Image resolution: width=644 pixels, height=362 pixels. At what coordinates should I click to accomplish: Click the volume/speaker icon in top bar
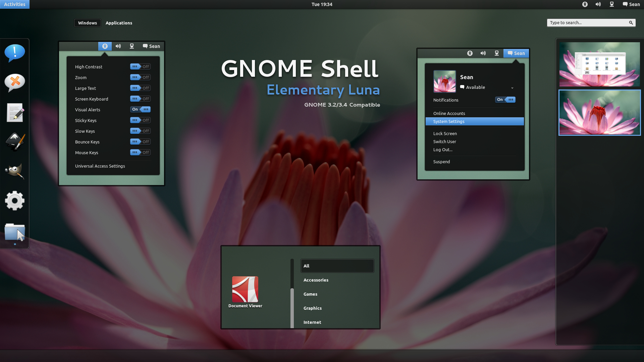pos(598,4)
